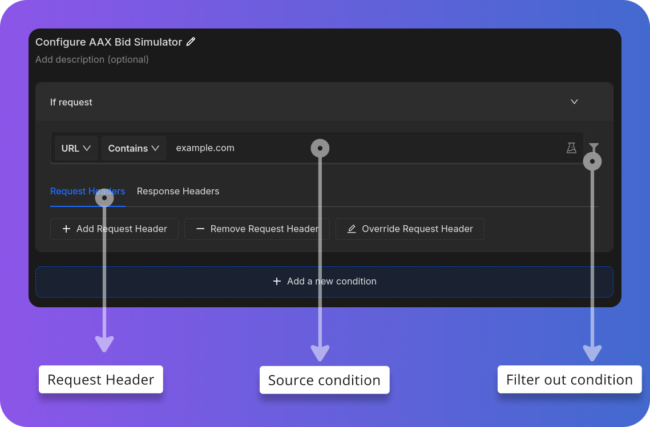Click the plus icon on Add Request Header
This screenshot has height=427, width=650.
coord(66,229)
